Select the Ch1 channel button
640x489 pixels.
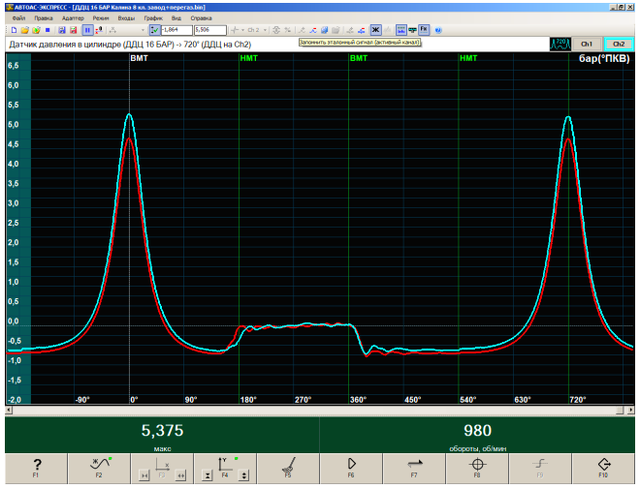(587, 44)
